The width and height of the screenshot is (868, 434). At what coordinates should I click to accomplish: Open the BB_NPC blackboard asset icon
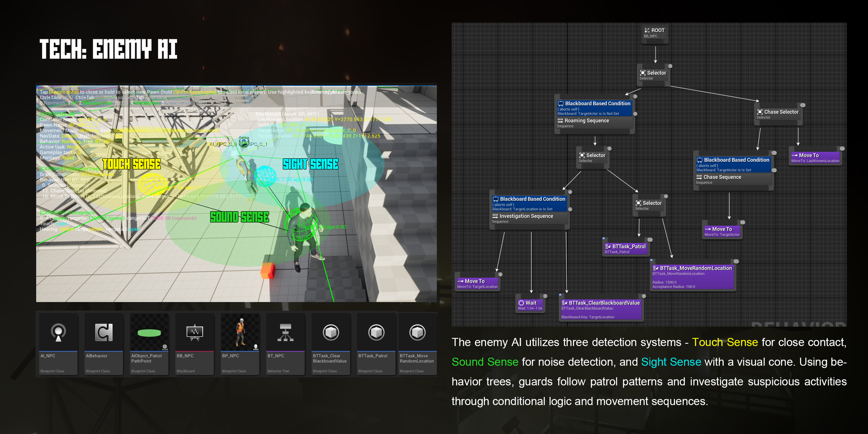pyautogui.click(x=194, y=333)
